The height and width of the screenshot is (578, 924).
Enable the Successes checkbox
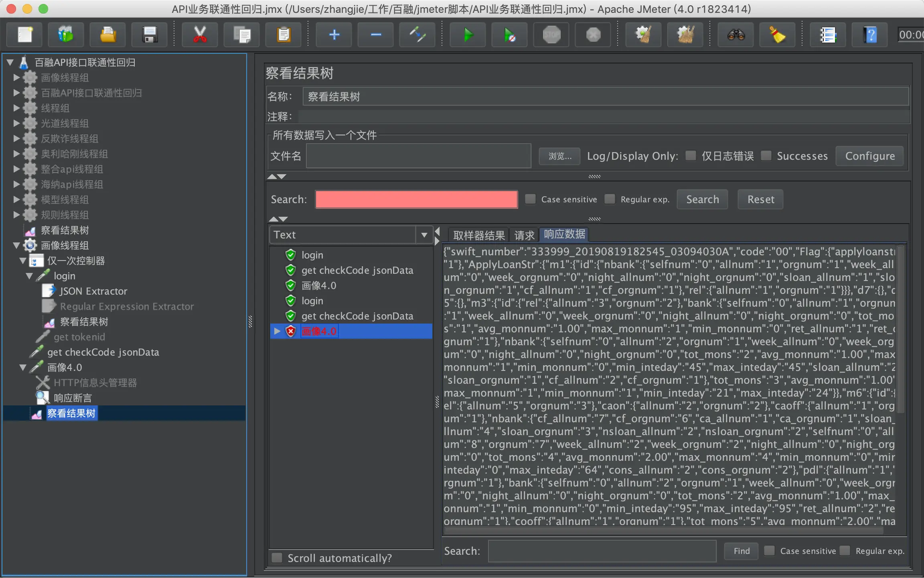766,156
